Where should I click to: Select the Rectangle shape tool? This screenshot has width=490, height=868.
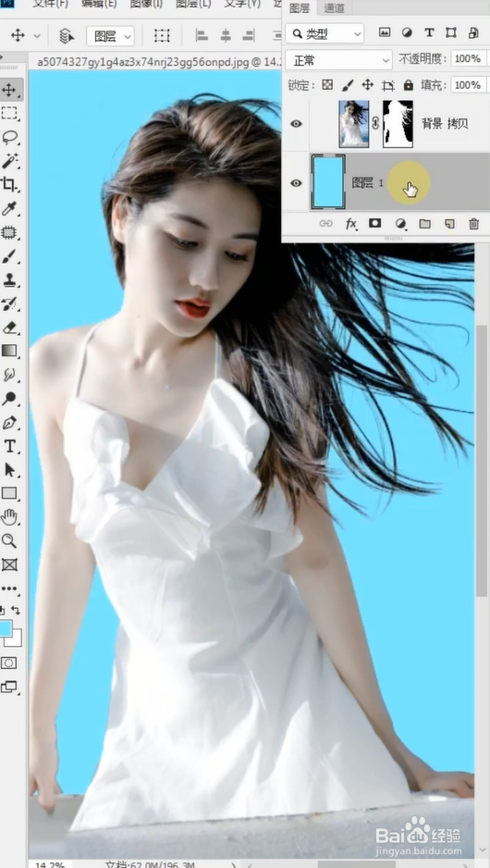[9, 493]
